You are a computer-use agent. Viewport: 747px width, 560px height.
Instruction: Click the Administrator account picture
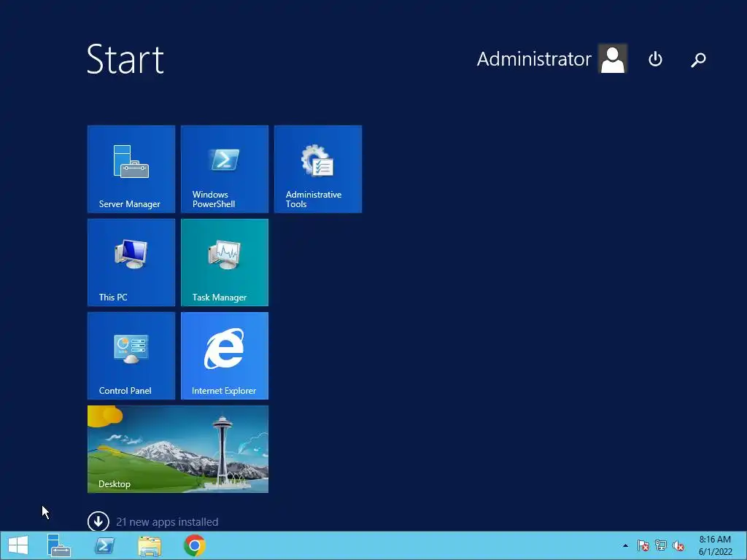[x=613, y=58]
